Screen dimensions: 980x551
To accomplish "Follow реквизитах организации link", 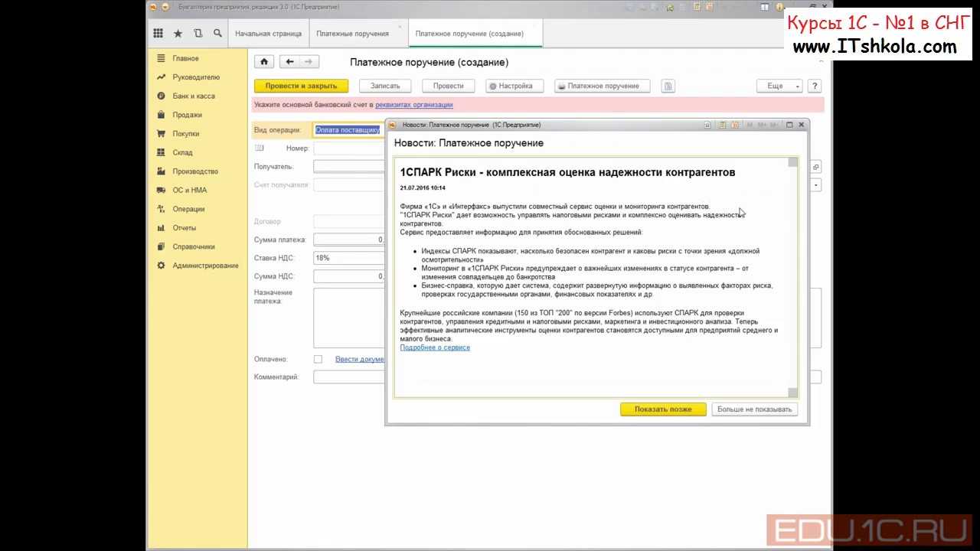I will pos(413,105).
